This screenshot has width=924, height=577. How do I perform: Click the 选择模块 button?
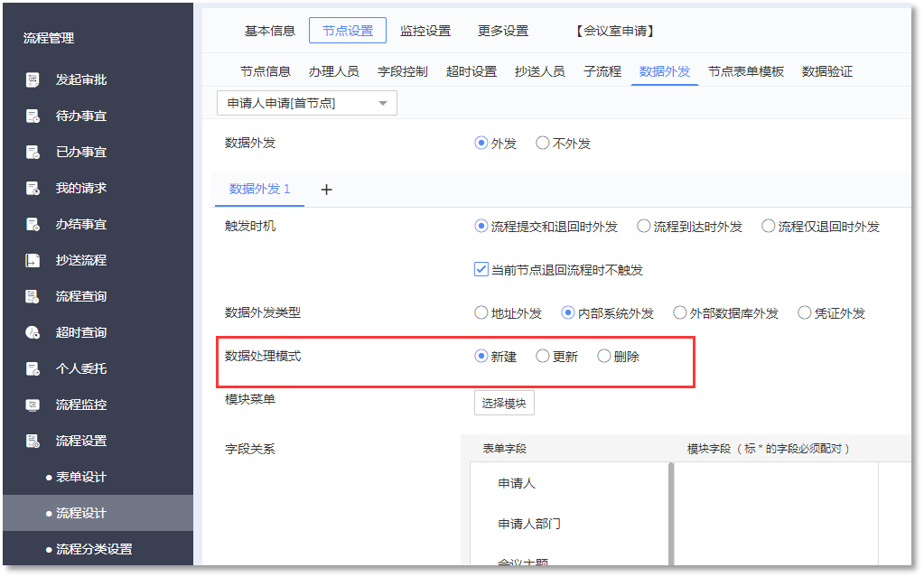(504, 403)
